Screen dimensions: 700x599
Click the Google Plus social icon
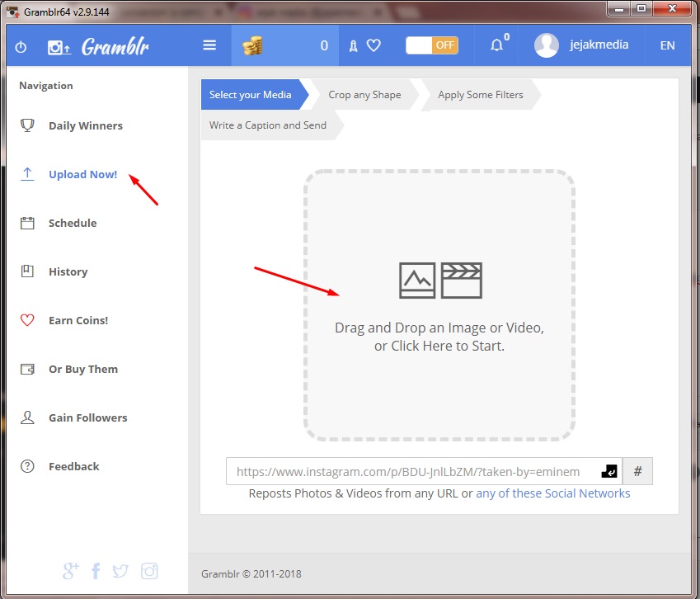coord(71,570)
